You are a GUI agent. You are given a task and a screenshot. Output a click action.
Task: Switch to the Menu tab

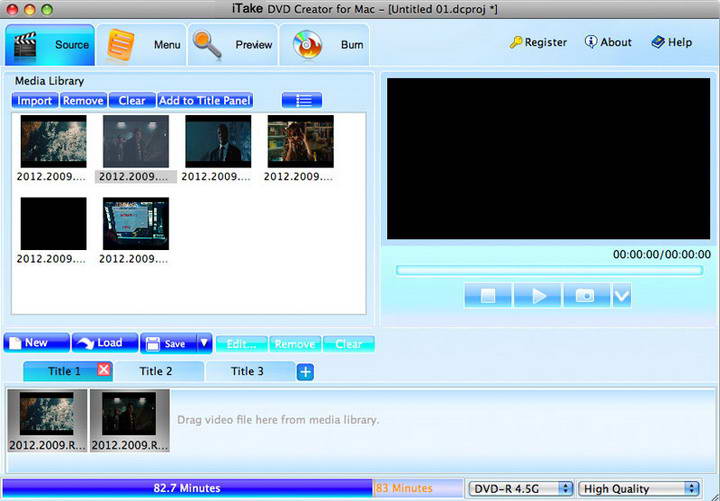[x=142, y=45]
